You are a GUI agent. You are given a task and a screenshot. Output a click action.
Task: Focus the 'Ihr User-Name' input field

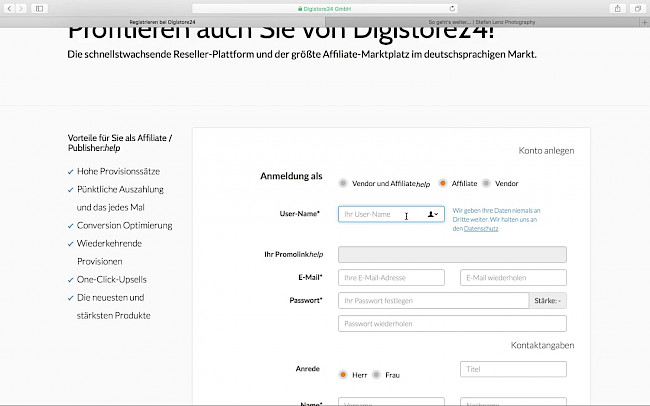tap(391, 214)
